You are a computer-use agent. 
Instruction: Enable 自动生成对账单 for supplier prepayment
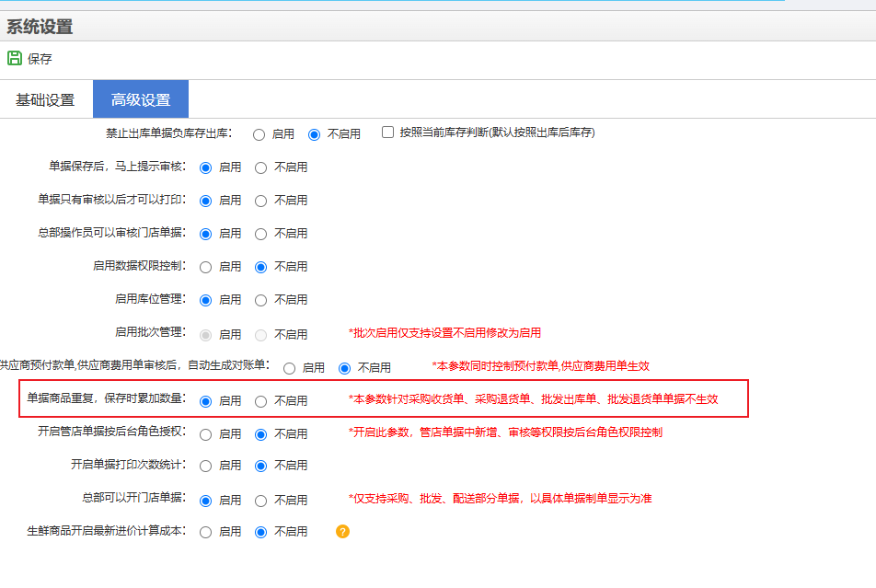(290, 368)
